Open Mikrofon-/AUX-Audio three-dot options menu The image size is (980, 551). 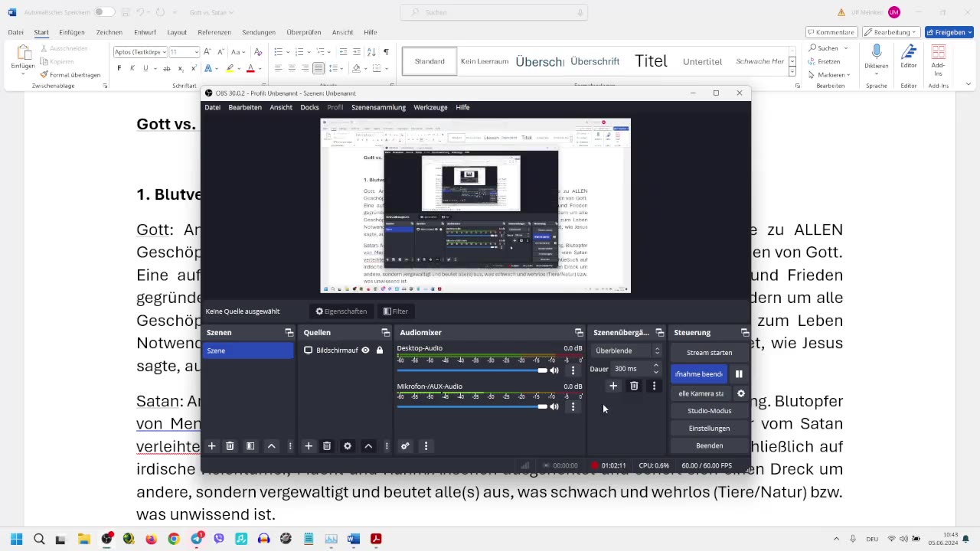point(573,407)
